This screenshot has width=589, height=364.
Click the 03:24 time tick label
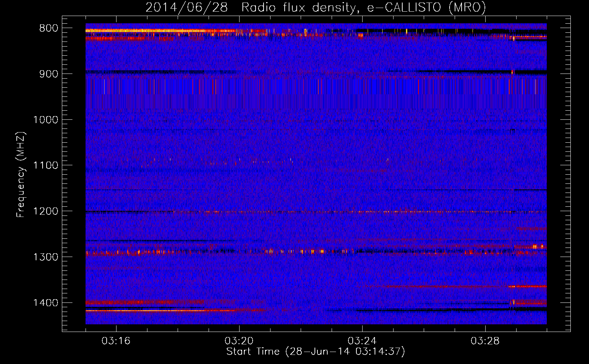tap(362, 341)
